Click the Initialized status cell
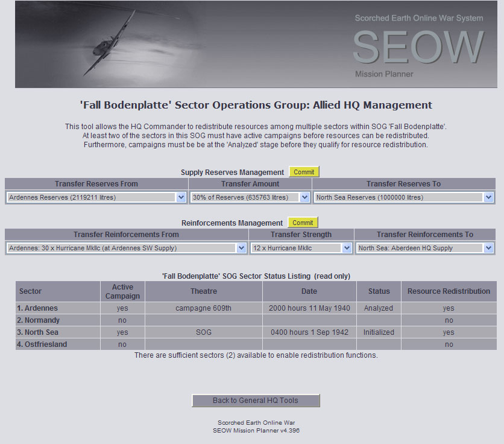 [379, 332]
